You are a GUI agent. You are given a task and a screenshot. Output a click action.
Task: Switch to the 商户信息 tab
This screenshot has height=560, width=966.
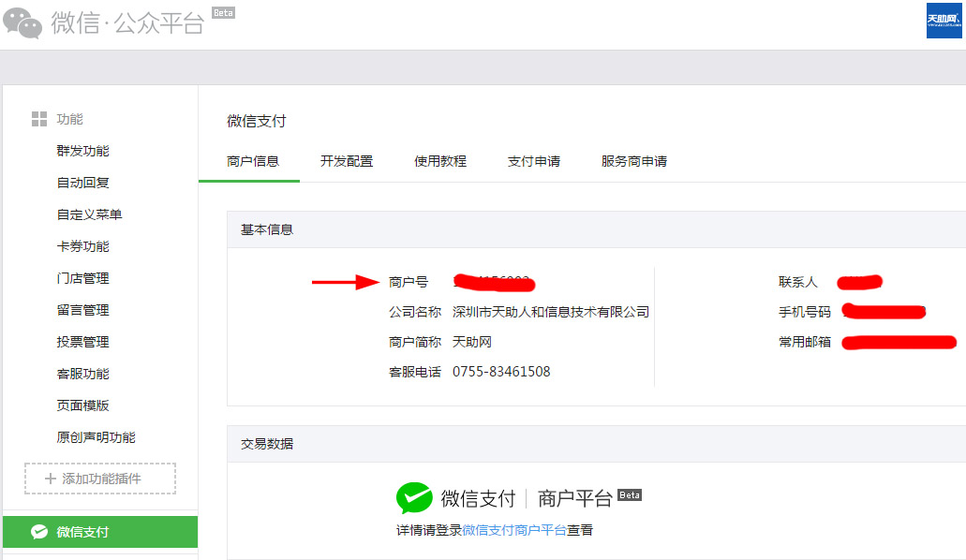click(253, 161)
